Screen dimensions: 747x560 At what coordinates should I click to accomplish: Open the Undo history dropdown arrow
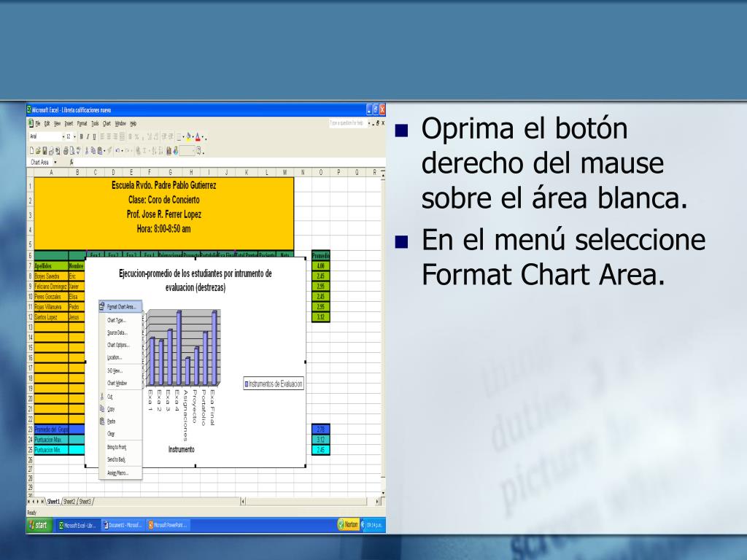tap(122, 151)
